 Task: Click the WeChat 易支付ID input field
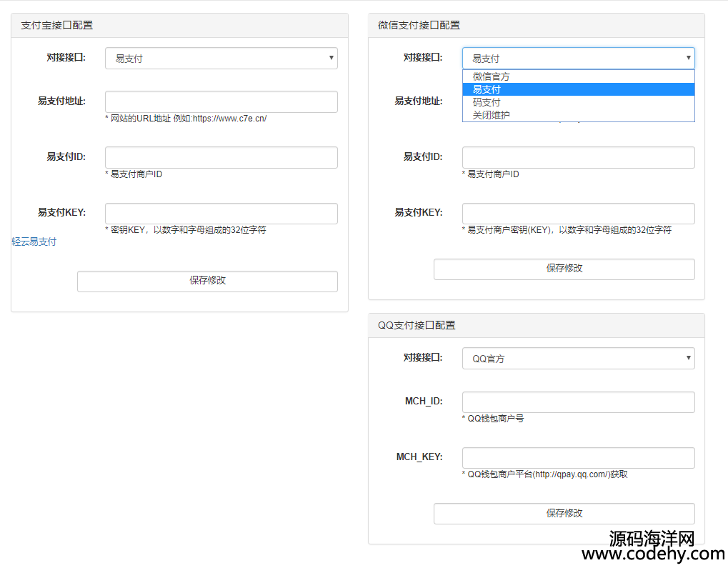pos(577,157)
